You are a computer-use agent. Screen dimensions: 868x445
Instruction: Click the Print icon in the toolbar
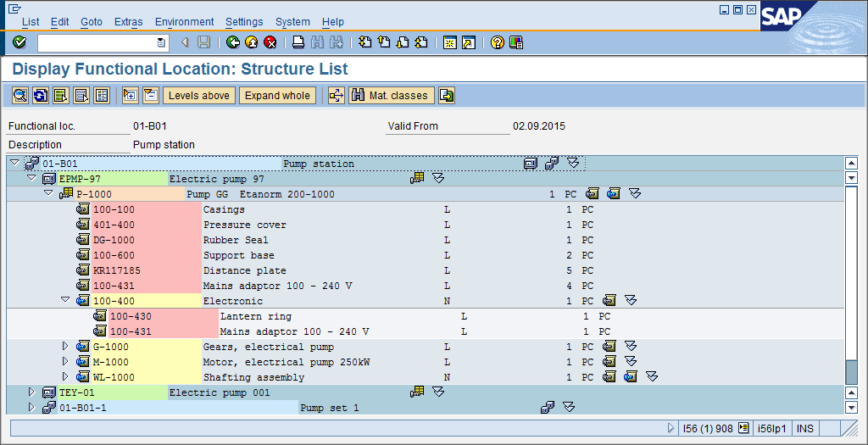pos(298,42)
